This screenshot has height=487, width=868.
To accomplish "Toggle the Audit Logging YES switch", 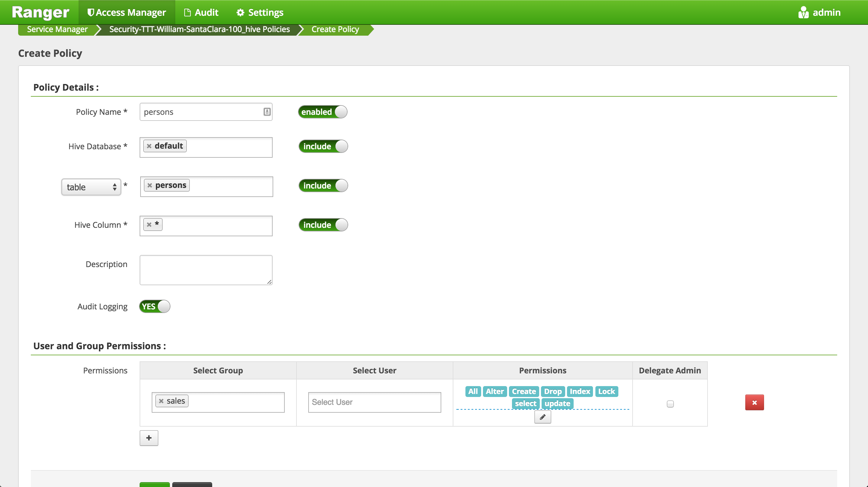I will pyautogui.click(x=155, y=306).
